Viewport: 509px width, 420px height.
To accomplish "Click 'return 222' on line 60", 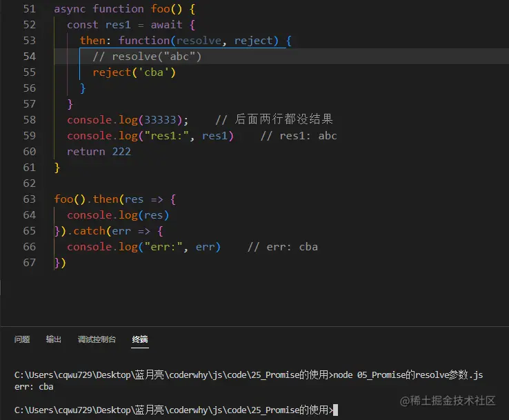I will (x=99, y=152).
